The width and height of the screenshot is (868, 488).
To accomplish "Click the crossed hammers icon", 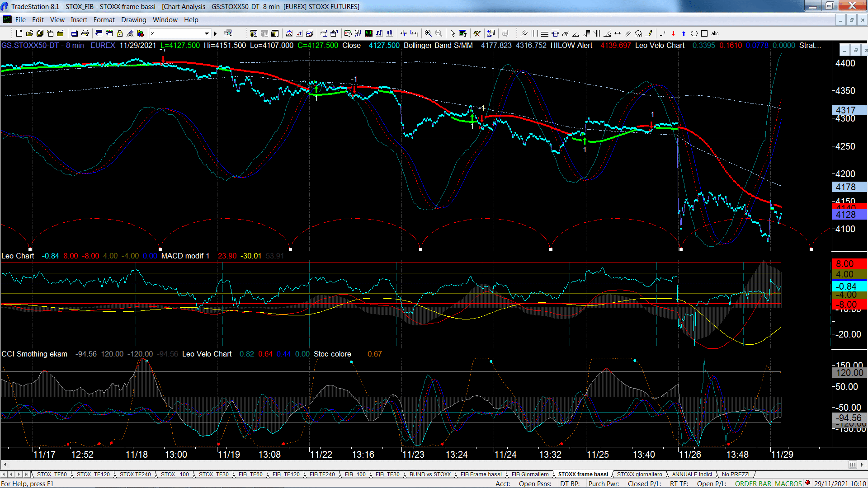I will [x=476, y=33].
